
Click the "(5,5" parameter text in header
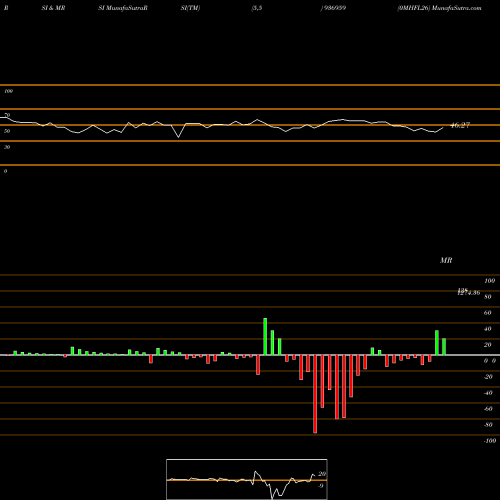(x=257, y=8)
